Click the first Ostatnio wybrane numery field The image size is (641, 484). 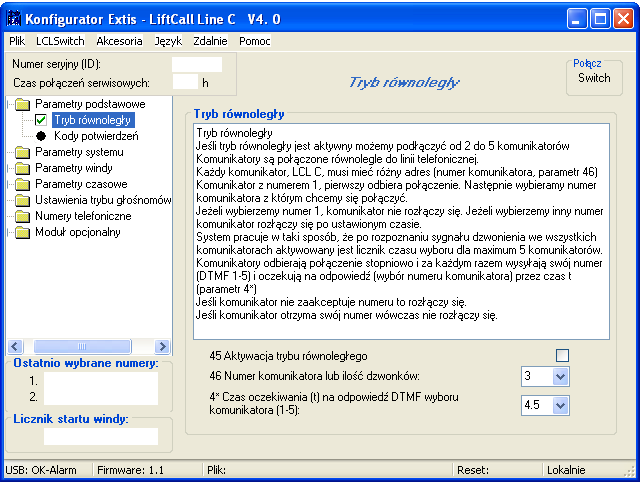pos(101,381)
